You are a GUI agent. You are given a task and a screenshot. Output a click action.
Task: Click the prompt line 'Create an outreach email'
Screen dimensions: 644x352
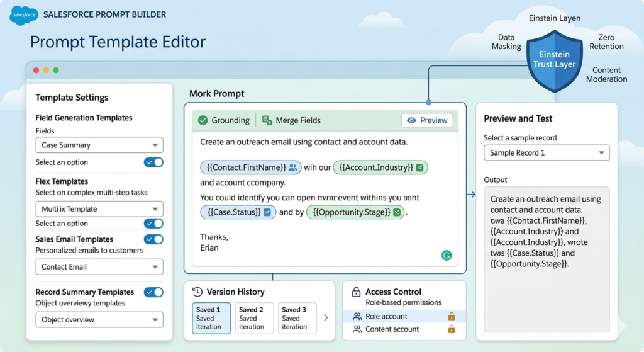pos(304,142)
